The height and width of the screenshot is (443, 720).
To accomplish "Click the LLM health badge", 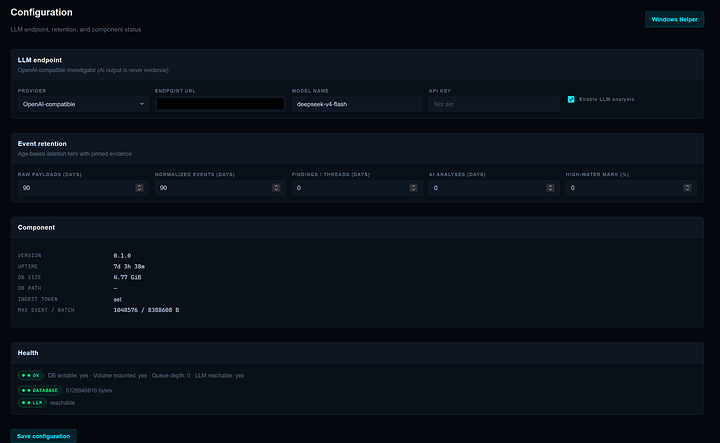I will pyautogui.click(x=32, y=403).
